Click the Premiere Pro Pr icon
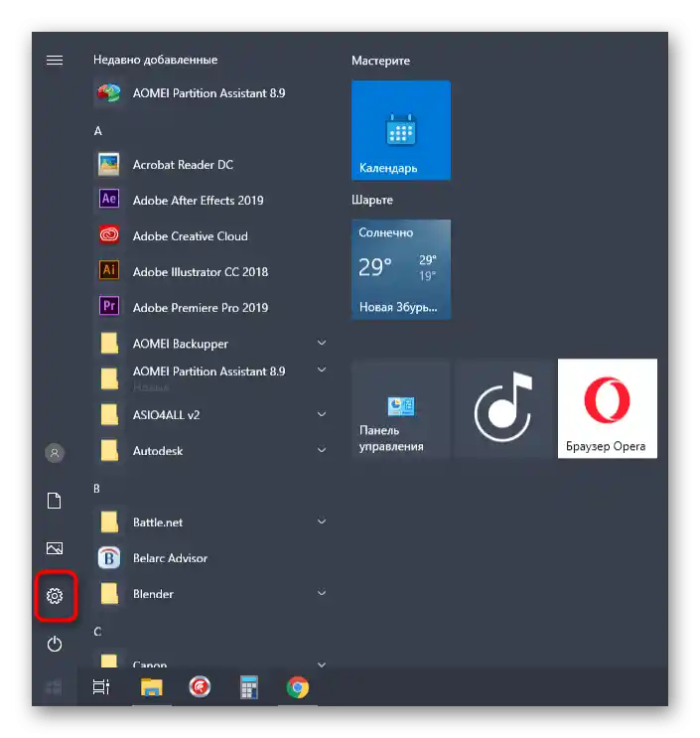This screenshot has width=700, height=738. 109,306
